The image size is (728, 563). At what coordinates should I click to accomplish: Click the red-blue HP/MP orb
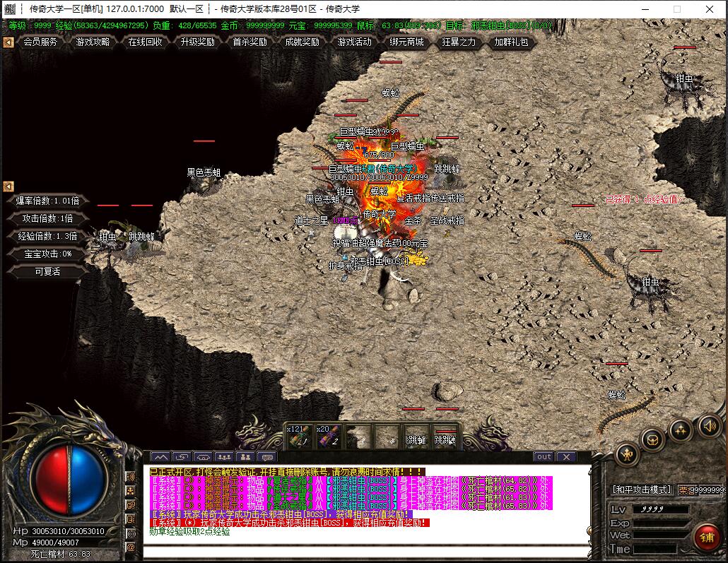70,480
